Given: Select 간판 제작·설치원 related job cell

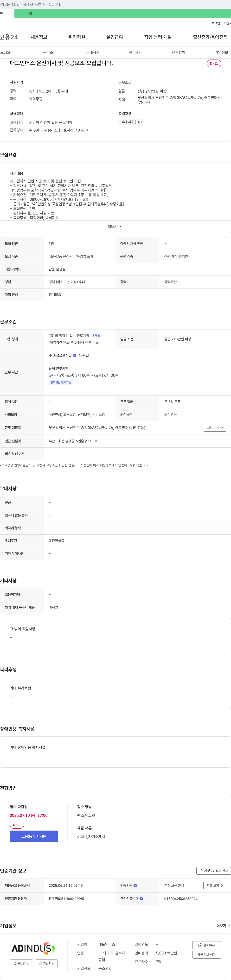Looking at the screenshot, I should [176, 256].
